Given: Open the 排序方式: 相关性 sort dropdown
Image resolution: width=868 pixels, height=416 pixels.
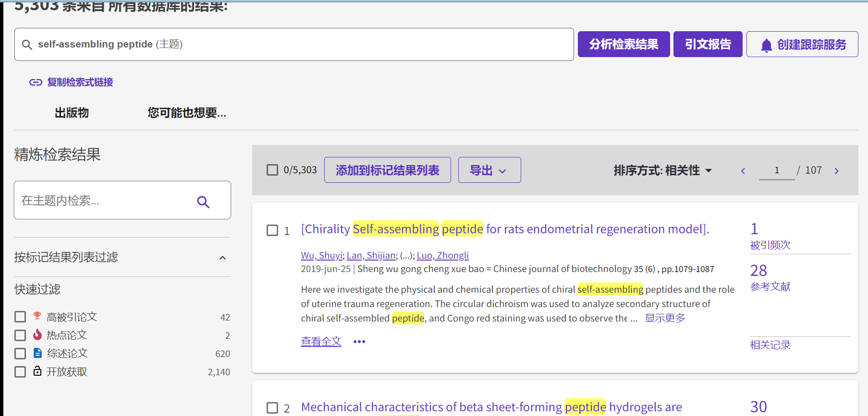Looking at the screenshot, I should point(662,170).
